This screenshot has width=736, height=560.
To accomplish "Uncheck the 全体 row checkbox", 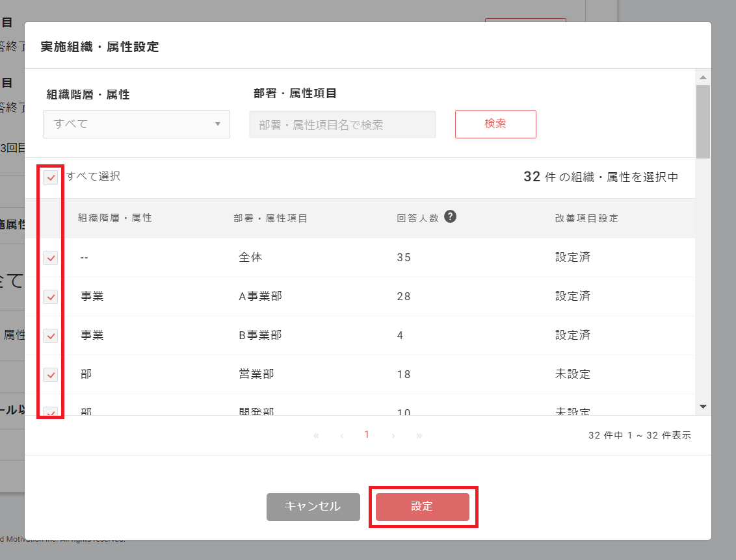I will pyautogui.click(x=51, y=258).
